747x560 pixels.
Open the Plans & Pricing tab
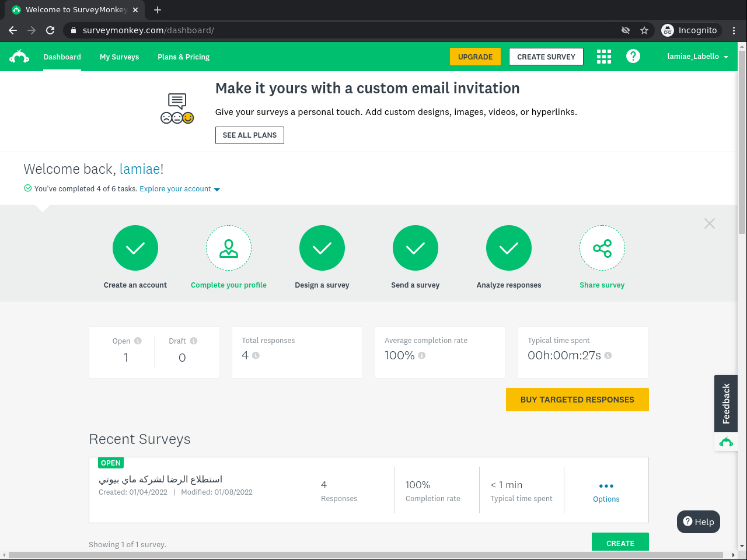[x=183, y=57]
